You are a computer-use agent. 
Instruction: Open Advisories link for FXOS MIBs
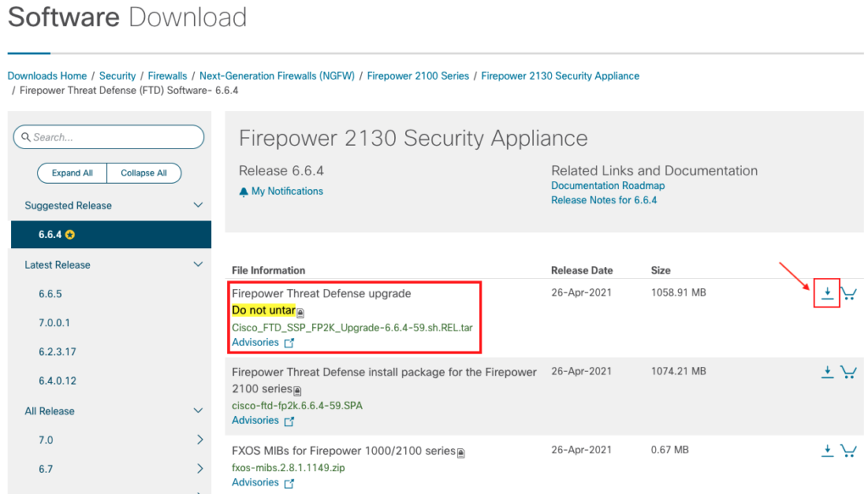[x=255, y=482]
